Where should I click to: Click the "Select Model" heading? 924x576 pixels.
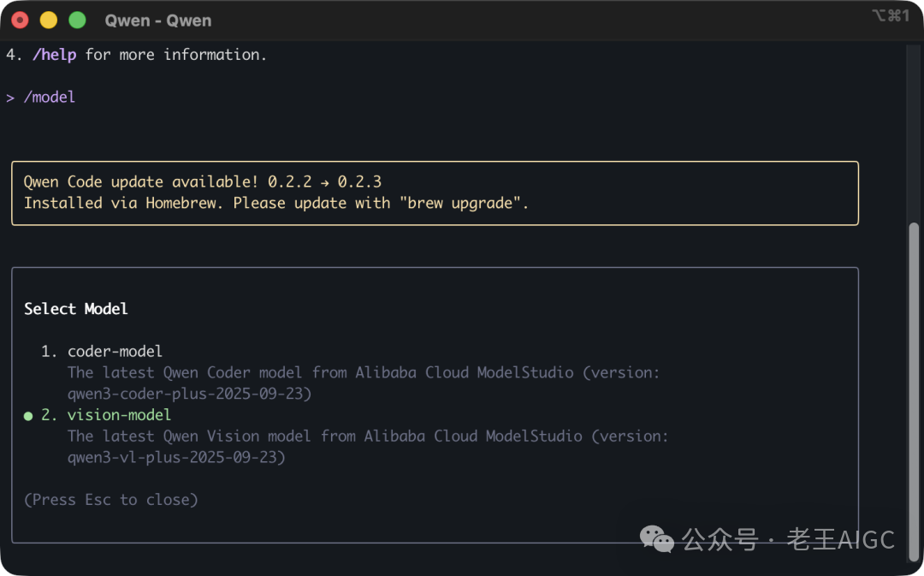point(76,309)
